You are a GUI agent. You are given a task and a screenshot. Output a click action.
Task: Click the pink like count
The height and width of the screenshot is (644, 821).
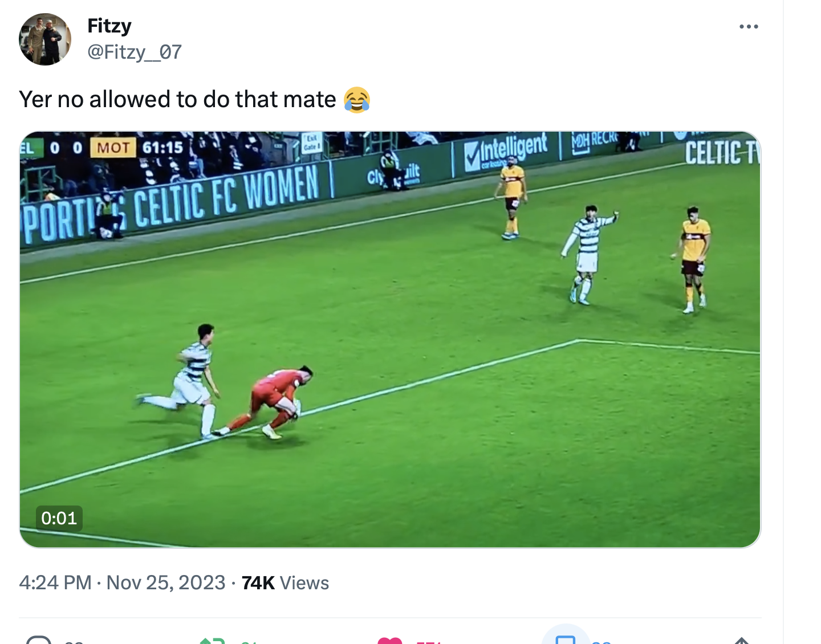click(x=429, y=642)
